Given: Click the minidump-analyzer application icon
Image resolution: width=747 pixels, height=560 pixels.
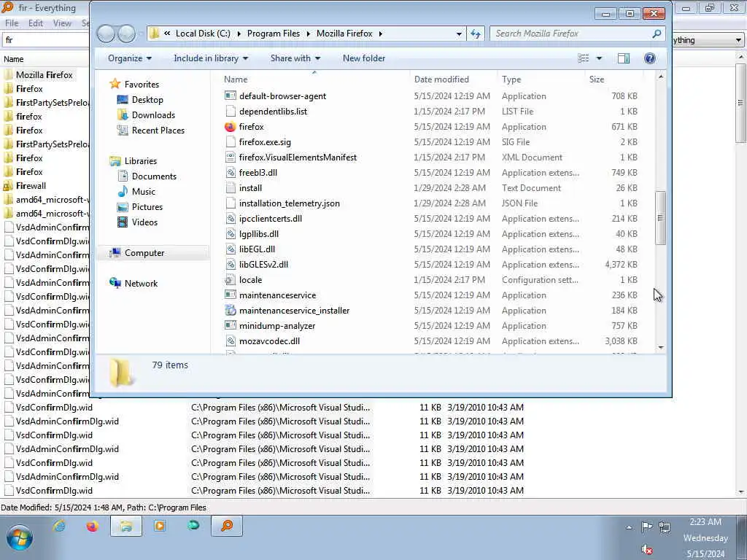Looking at the screenshot, I should click(x=230, y=326).
